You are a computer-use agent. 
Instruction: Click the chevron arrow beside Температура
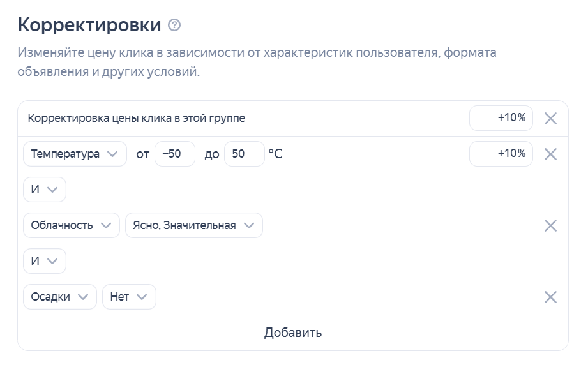(x=112, y=154)
